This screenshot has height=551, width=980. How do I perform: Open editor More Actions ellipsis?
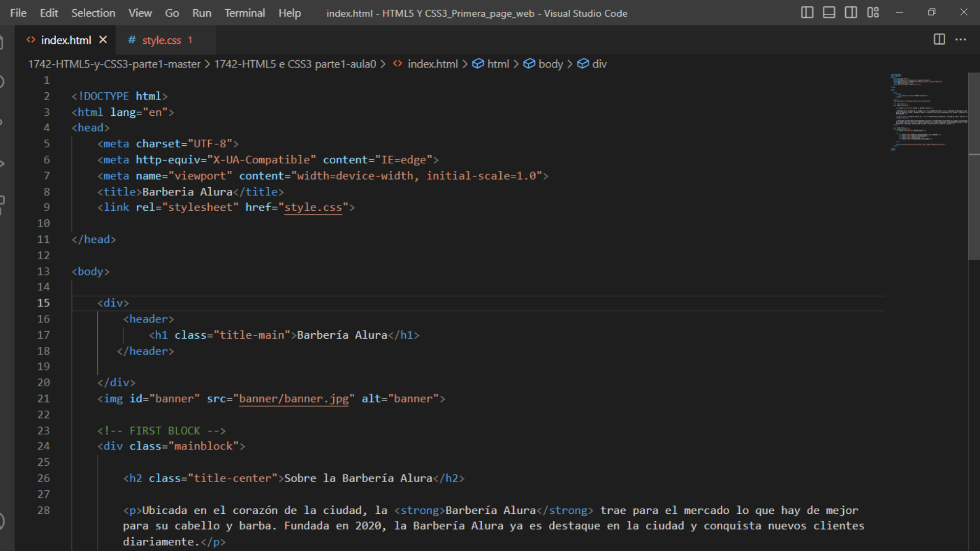961,39
